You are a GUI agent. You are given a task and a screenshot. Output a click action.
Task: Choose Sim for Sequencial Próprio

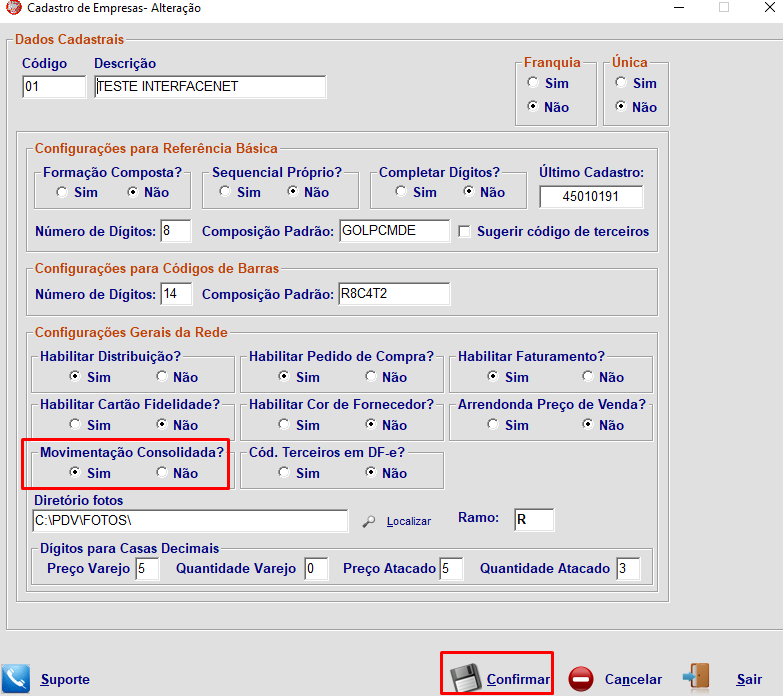click(225, 191)
